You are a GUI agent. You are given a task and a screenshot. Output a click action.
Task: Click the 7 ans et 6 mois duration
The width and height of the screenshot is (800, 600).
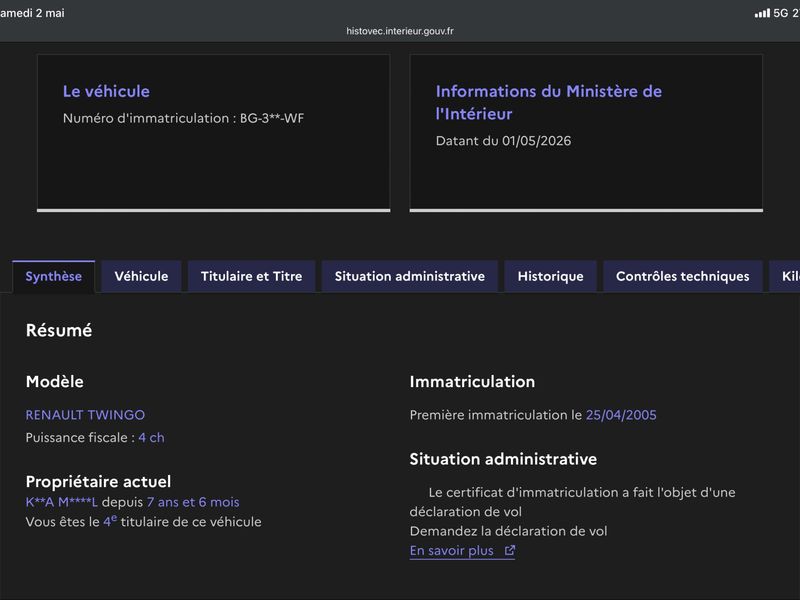coord(193,502)
